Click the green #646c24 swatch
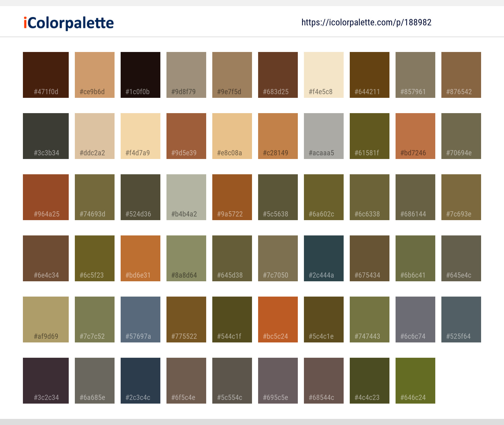The width and height of the screenshot is (504, 425). tap(415, 380)
